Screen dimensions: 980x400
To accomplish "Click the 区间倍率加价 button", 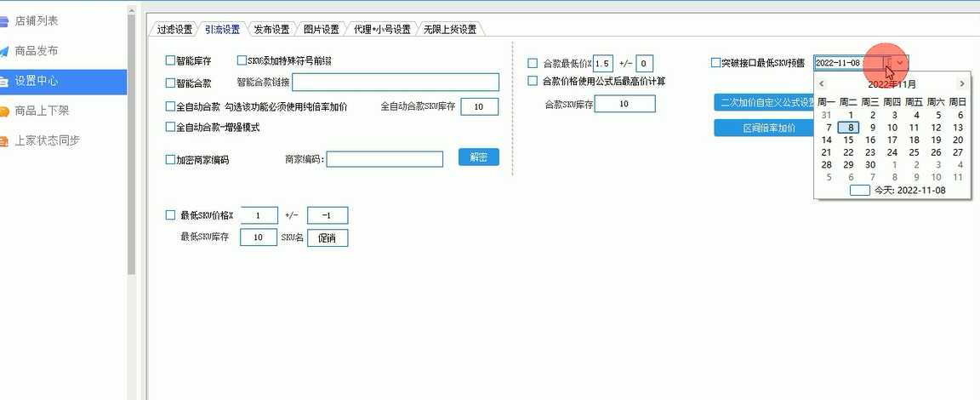I will [768, 129].
